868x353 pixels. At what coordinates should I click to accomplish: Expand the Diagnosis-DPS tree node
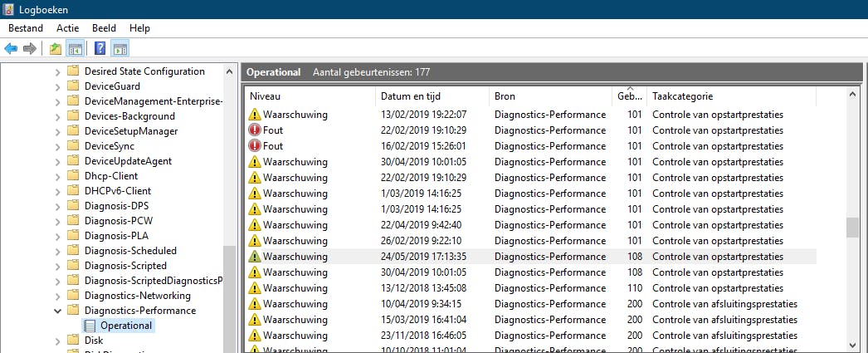click(x=57, y=206)
